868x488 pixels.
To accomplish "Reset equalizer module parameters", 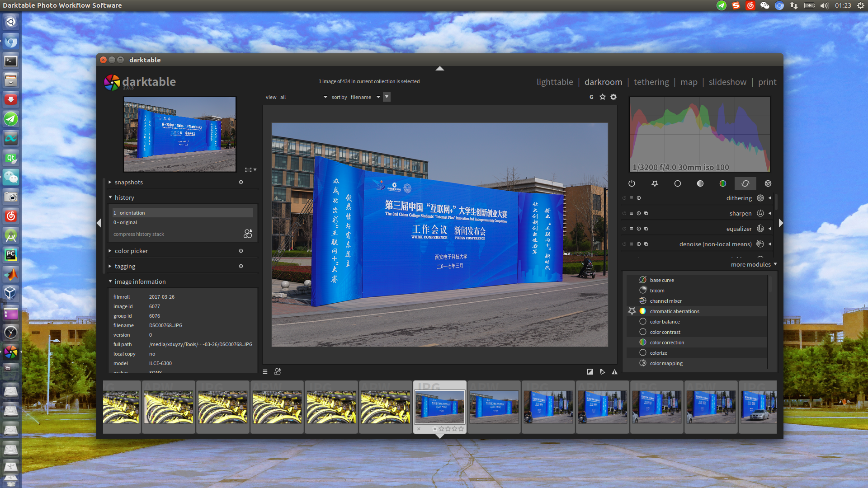I will [x=639, y=229].
